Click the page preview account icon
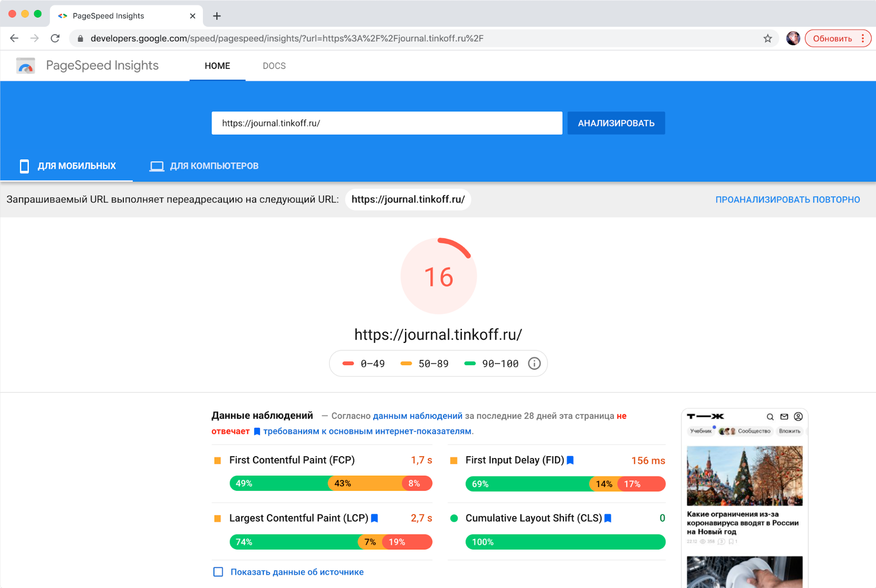This screenshot has height=588, width=876. [x=798, y=416]
